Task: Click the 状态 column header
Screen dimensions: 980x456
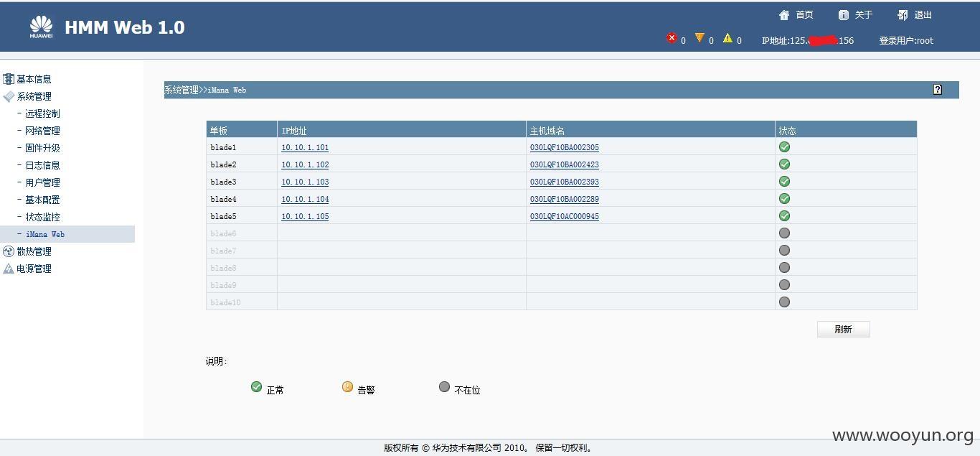Action: tap(787, 131)
